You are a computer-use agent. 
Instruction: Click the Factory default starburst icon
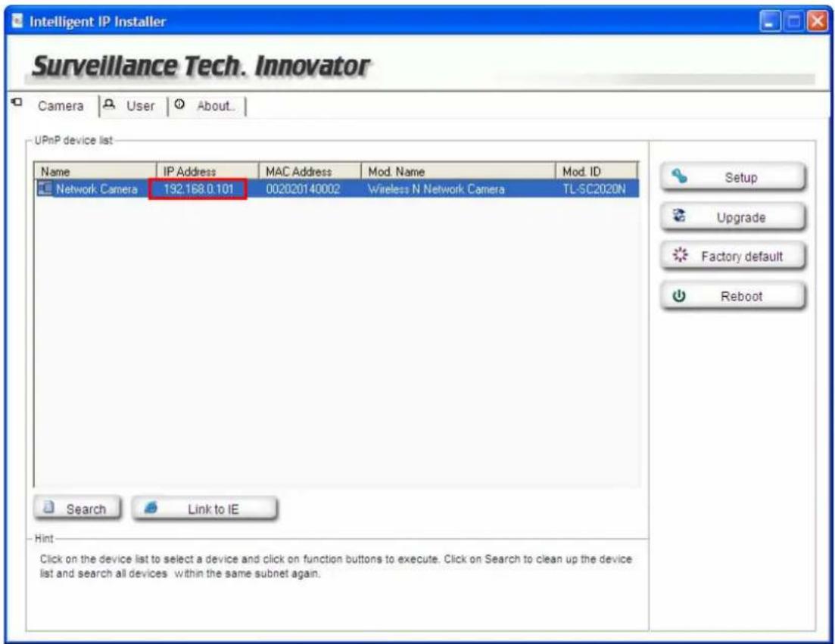(x=680, y=255)
